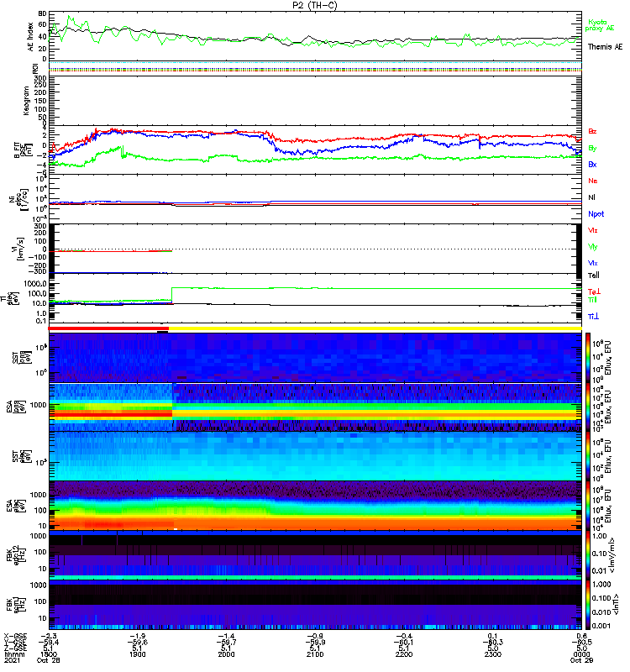Select the blue 'Npot' legend label
This screenshot has width=630, height=672.
pyautogui.click(x=596, y=214)
